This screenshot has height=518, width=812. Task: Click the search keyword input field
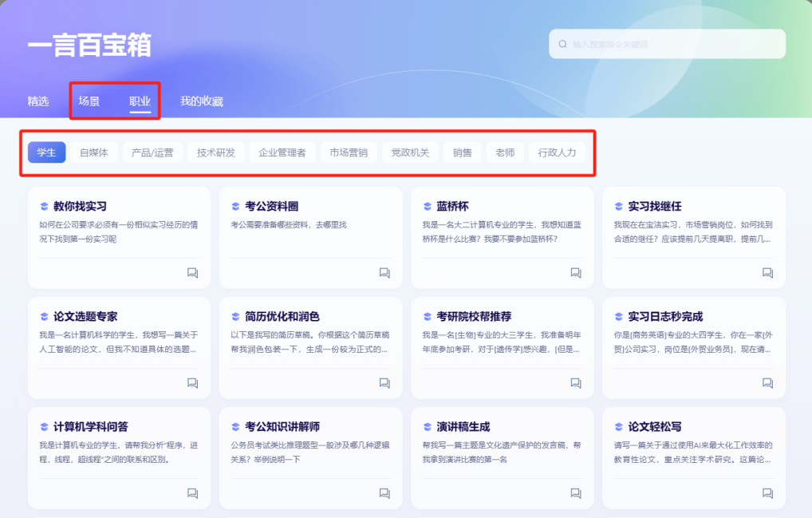[x=667, y=44]
